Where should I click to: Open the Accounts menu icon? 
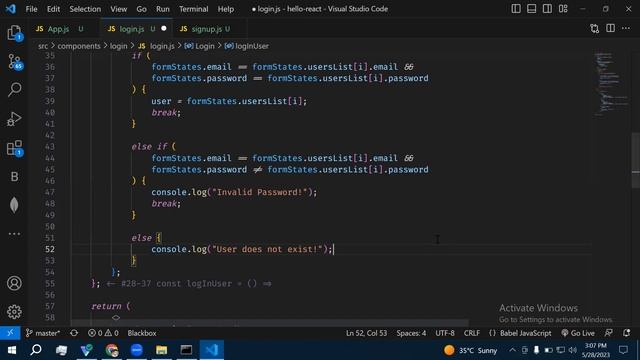tap(14, 283)
